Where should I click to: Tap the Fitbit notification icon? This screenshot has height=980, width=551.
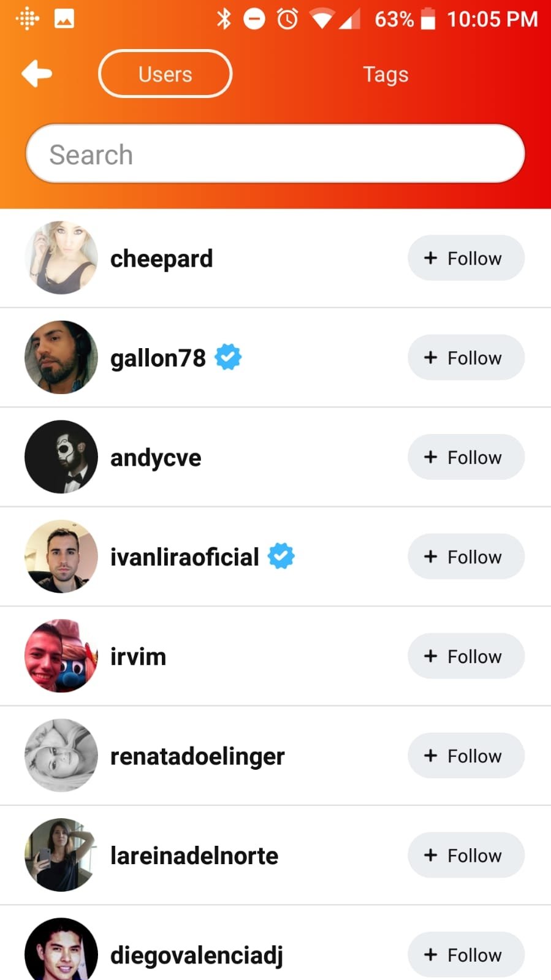point(28,19)
